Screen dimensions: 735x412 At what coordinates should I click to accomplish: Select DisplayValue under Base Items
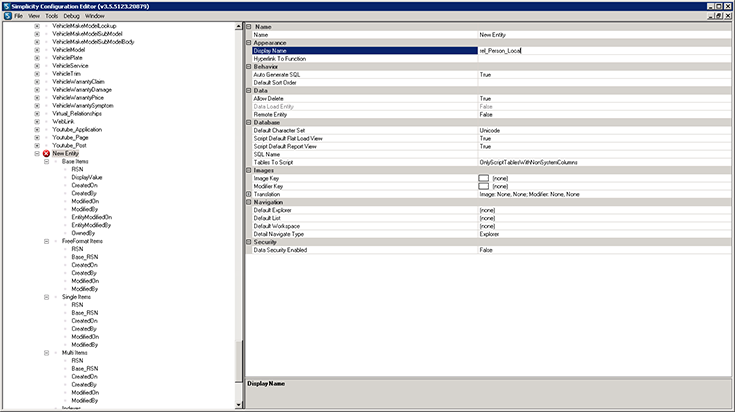click(87, 178)
